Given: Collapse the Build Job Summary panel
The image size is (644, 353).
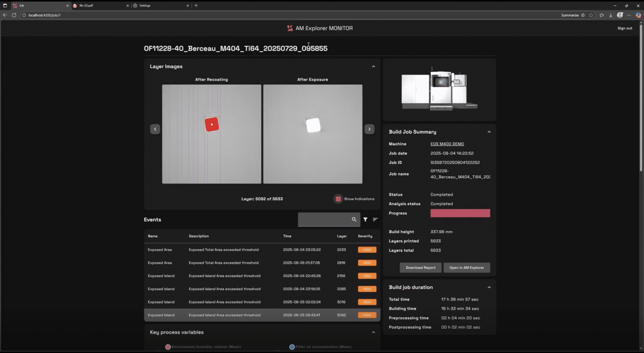Looking at the screenshot, I should (x=489, y=132).
